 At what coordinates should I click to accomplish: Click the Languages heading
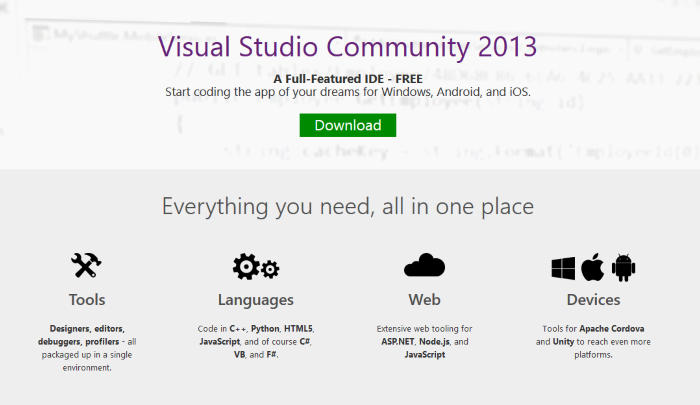click(256, 300)
